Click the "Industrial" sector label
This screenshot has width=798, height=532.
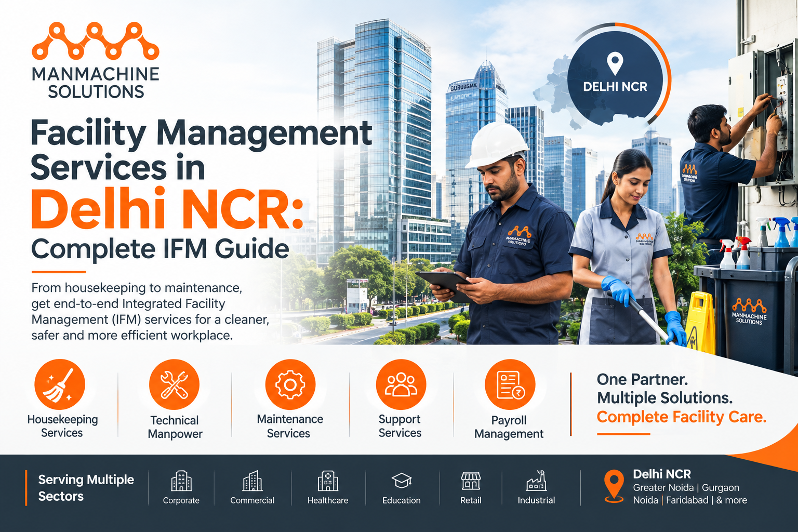coord(536,500)
